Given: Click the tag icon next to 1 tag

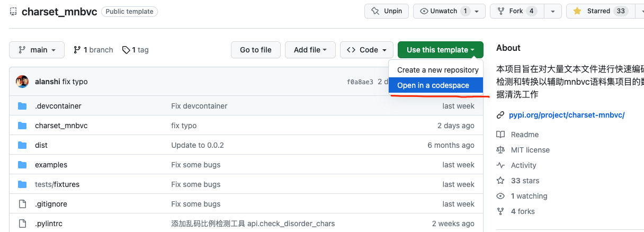Looking at the screenshot, I should pyautogui.click(x=126, y=50).
